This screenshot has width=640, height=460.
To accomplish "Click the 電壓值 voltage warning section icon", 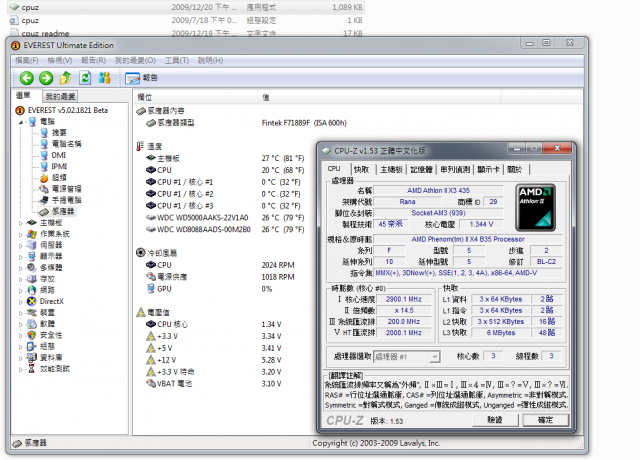I will (x=141, y=312).
